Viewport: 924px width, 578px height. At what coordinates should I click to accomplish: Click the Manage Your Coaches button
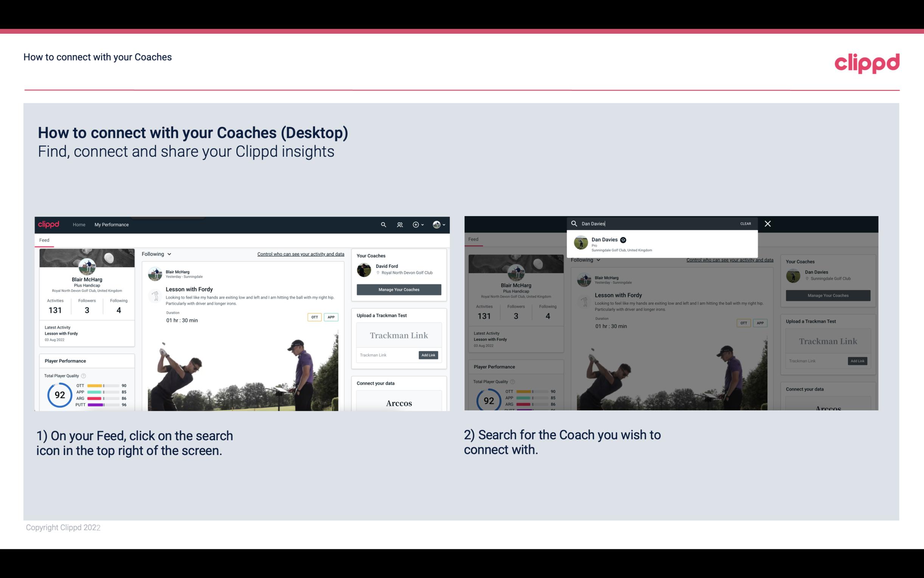point(399,289)
